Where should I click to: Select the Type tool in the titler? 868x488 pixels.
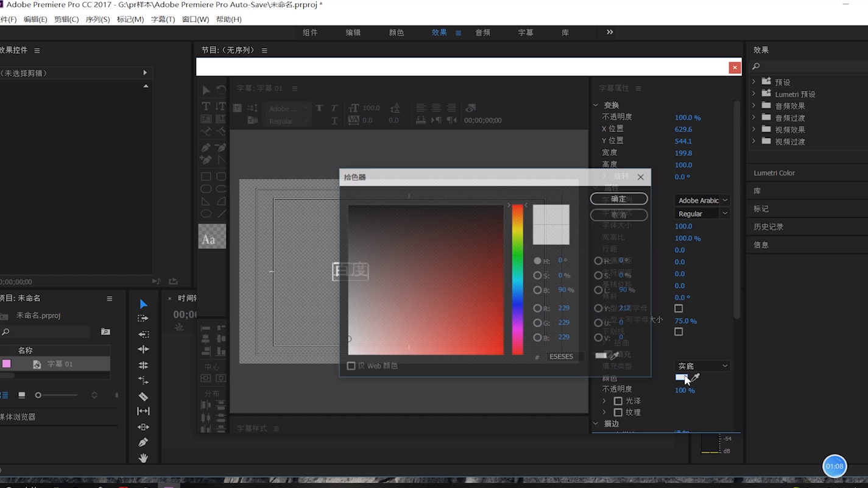click(x=206, y=106)
